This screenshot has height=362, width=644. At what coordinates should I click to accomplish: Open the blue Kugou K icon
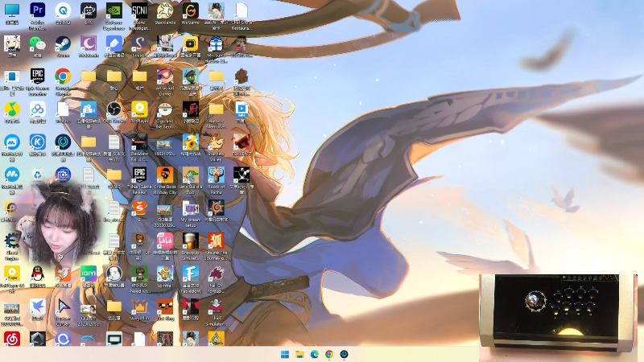click(x=37, y=142)
